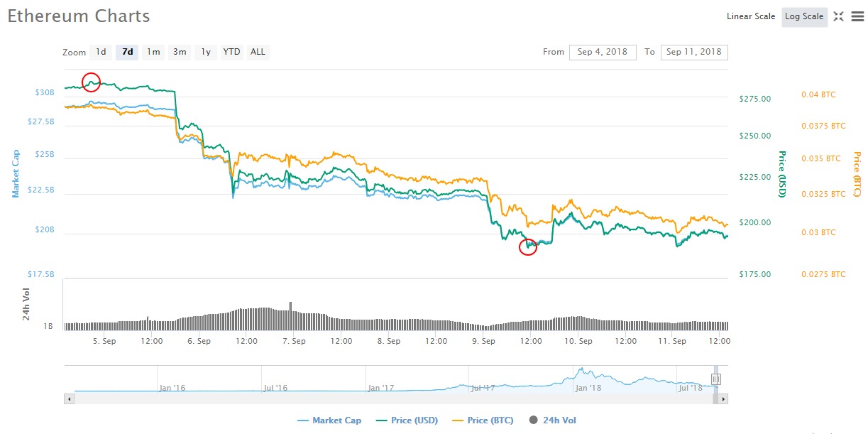The height and width of the screenshot is (434, 868).
Task: Click the $275.00 USD price axis label
Action: (754, 99)
